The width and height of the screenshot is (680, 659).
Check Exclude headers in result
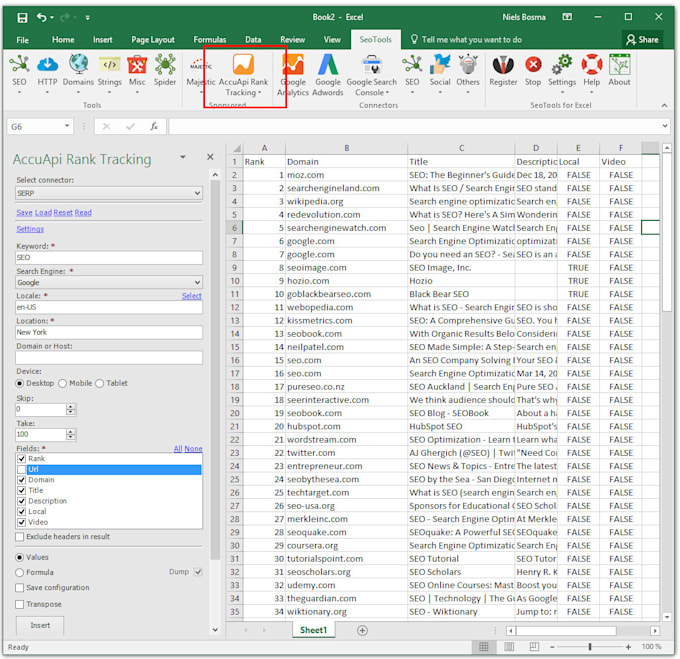(x=21, y=537)
